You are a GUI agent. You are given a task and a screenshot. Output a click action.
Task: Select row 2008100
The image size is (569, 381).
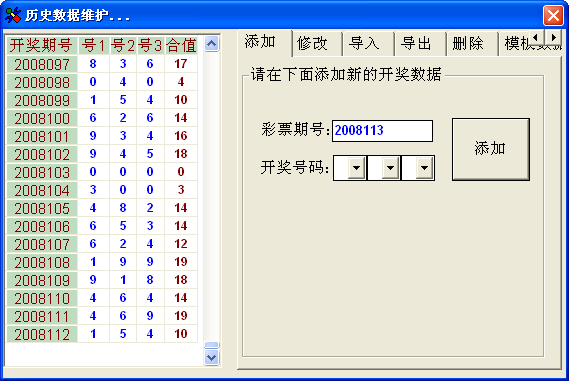tap(102, 118)
